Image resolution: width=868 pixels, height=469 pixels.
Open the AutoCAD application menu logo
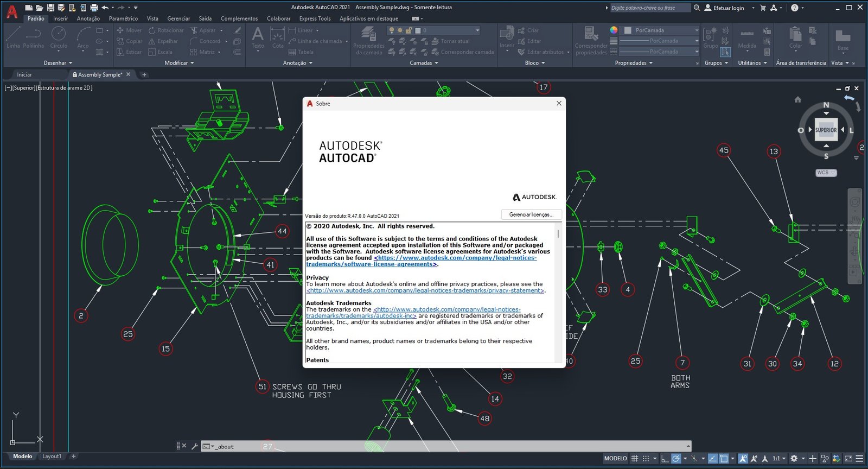coord(11,11)
